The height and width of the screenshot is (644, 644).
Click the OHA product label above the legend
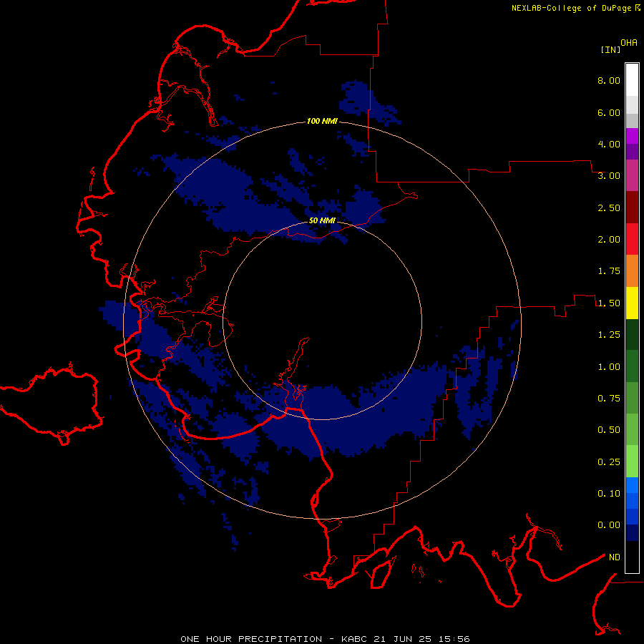click(x=629, y=43)
